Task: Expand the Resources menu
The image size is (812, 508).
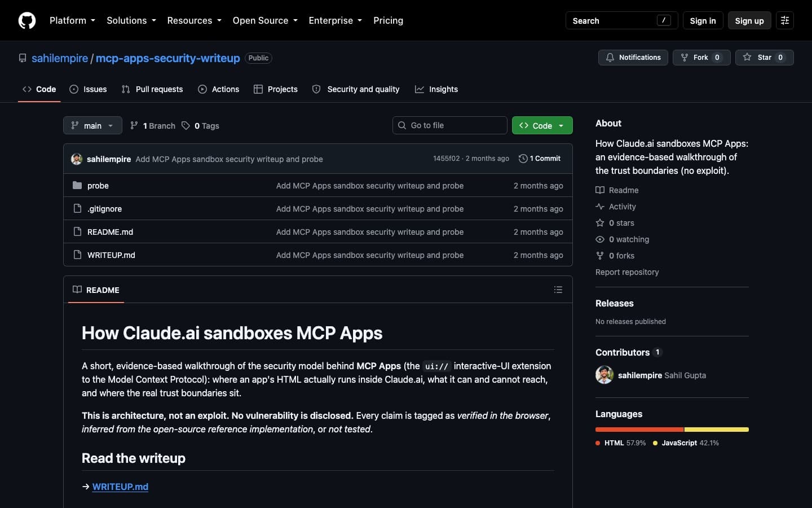Action: [194, 20]
